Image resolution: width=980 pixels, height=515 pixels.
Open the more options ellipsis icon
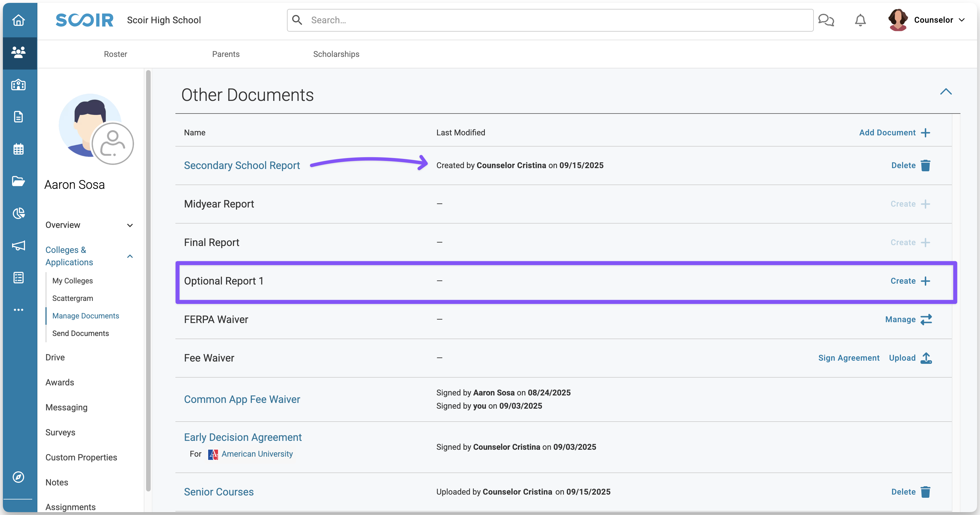point(18,310)
